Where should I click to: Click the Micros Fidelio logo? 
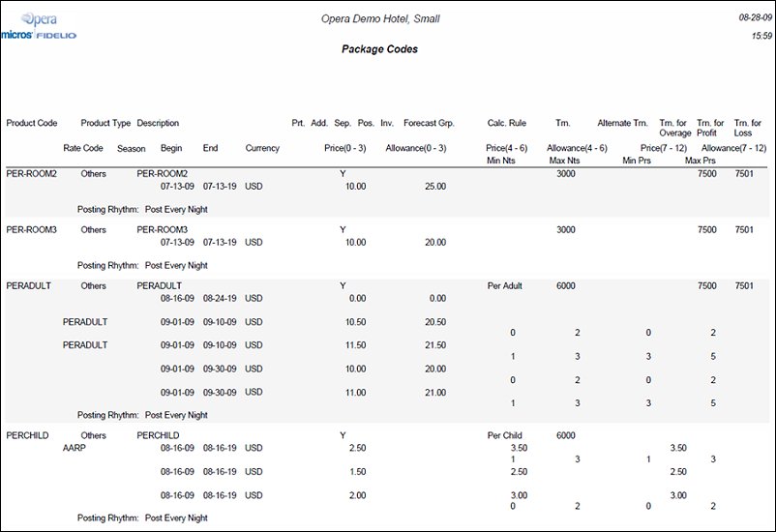[x=39, y=35]
